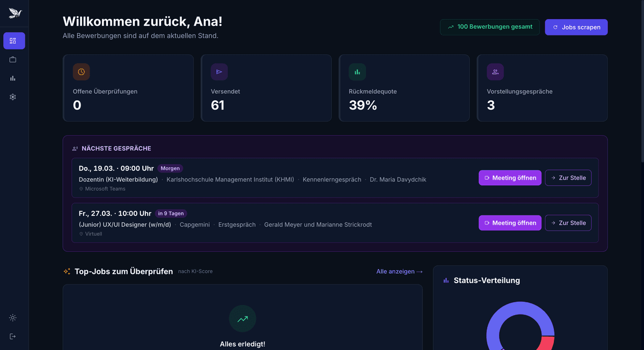Open the briefcase jobs icon in sidebar
644x350 pixels.
[x=13, y=59]
